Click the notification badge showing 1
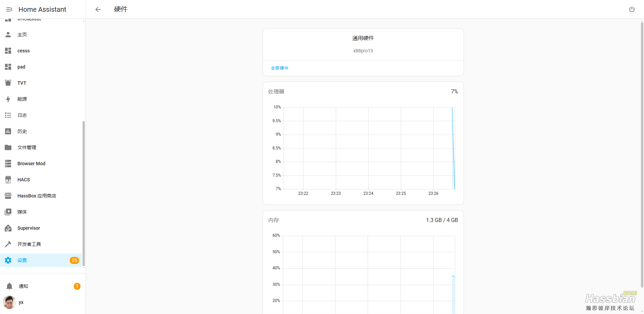Screen dimensions: 644x314 77,286
